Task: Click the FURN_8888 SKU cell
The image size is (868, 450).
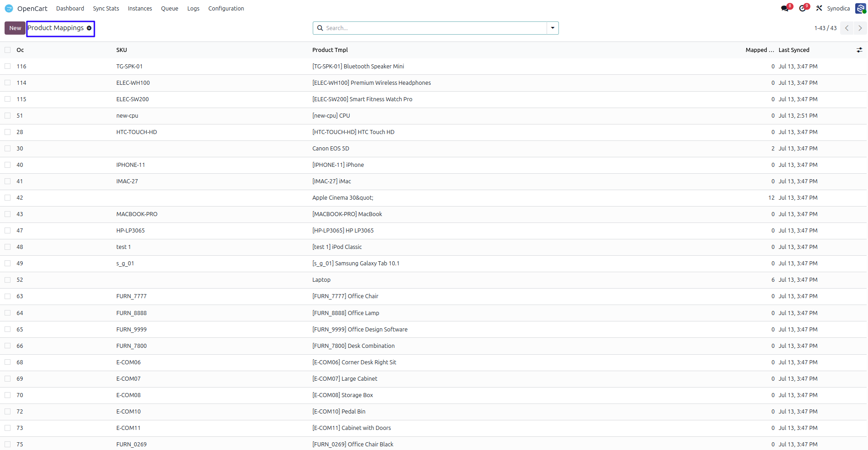Action: [x=131, y=313]
